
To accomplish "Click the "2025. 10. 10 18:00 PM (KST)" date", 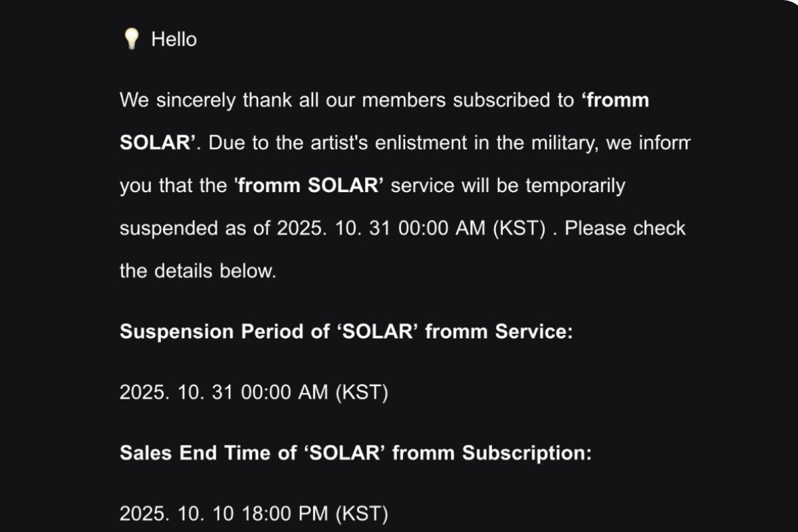I will click(x=253, y=513).
